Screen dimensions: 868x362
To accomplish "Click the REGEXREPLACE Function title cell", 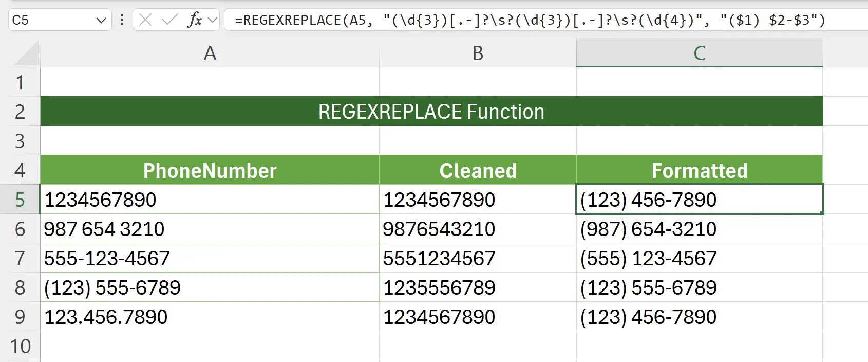I will (431, 112).
